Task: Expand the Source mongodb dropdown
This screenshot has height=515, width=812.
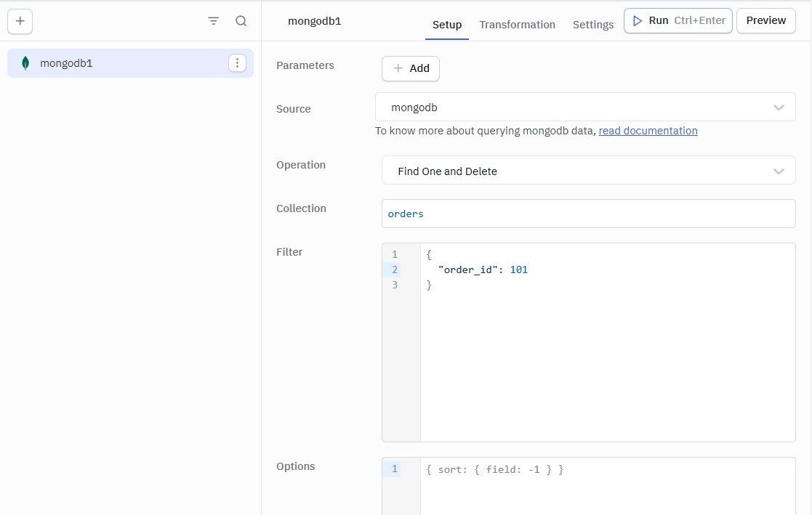Action: [585, 108]
